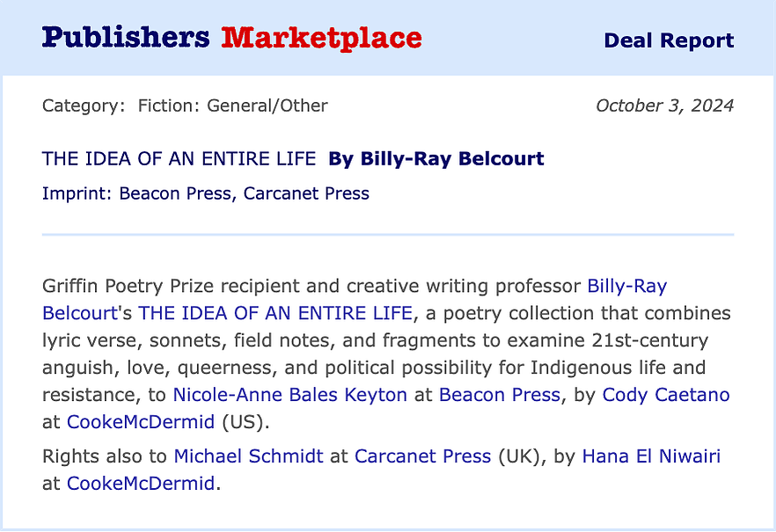Click the Deal Report heading
776x532 pixels.
click(669, 40)
